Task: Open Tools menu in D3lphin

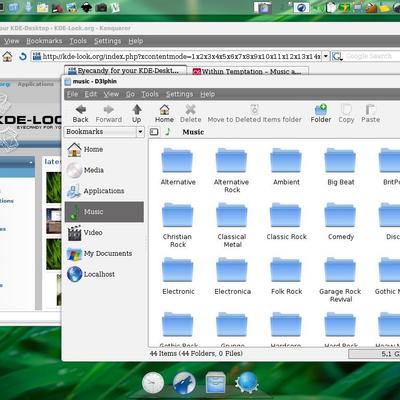Action: (x=150, y=94)
